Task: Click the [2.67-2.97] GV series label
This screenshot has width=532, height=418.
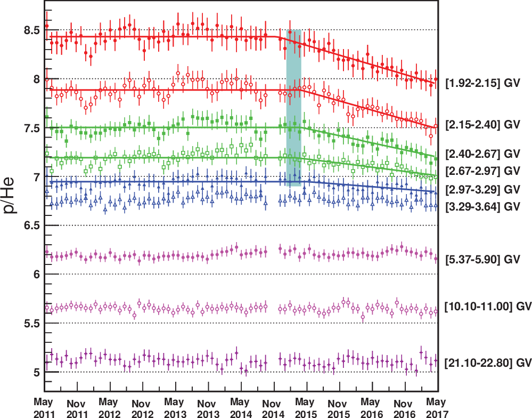Action: coord(482,171)
